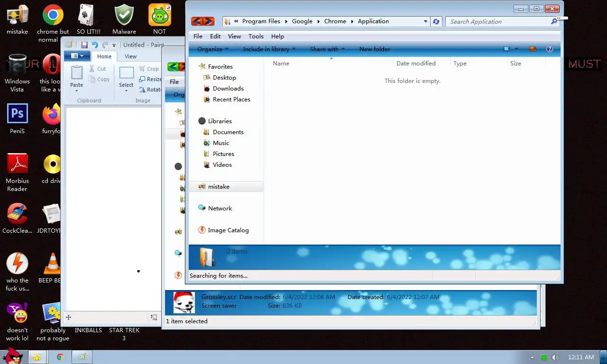
Task: Click the Forward arrow in the front Explorer window
Action: click(209, 21)
